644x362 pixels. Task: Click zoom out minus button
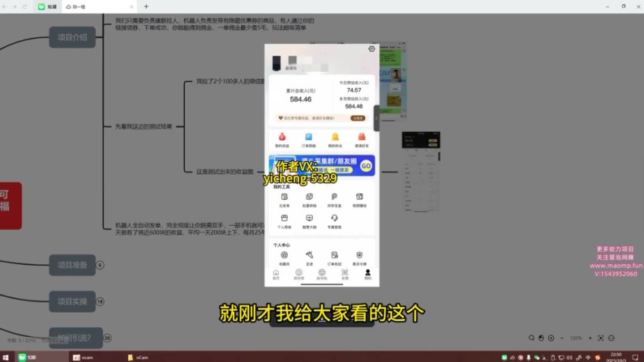click(x=563, y=337)
